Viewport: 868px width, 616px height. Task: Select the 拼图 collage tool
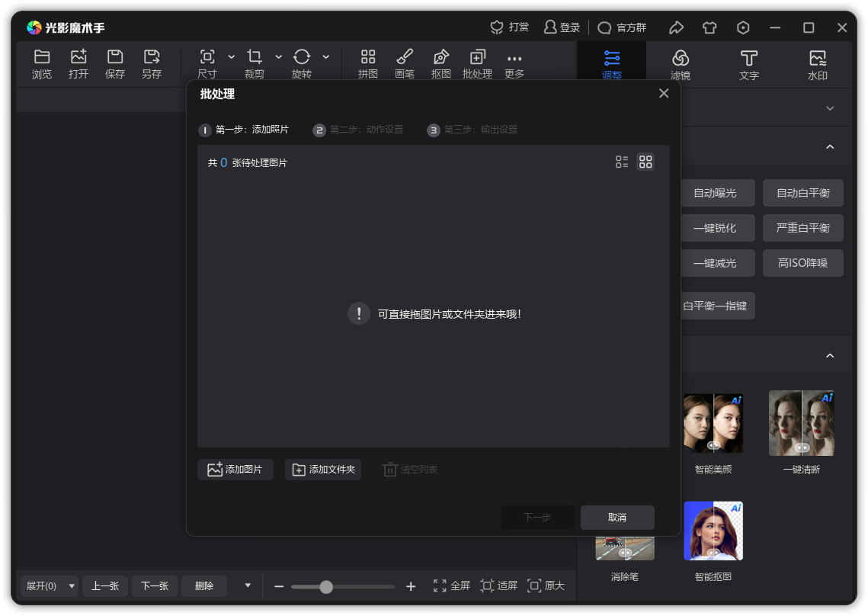368,63
